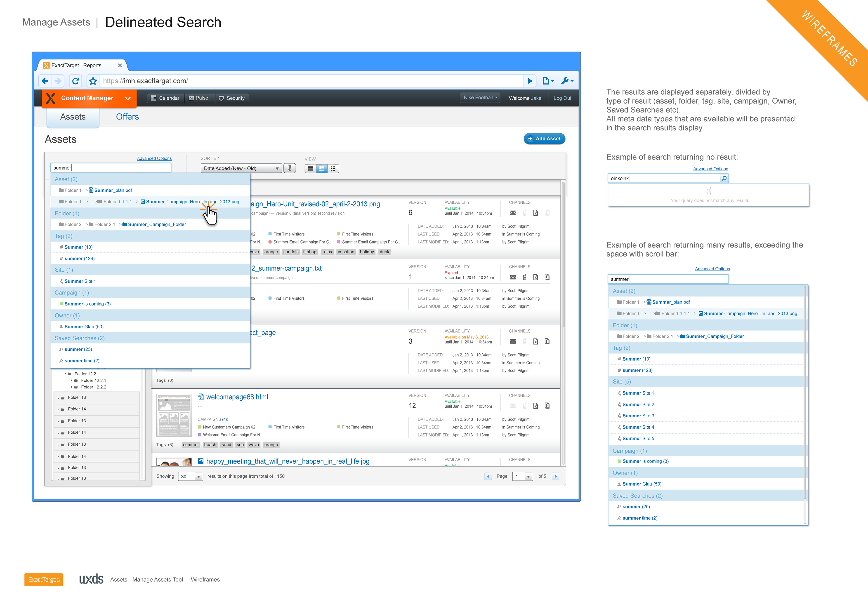Select Summer_plan.pdf in main search results
Viewport: 868px width, 597px height.
[x=113, y=190]
